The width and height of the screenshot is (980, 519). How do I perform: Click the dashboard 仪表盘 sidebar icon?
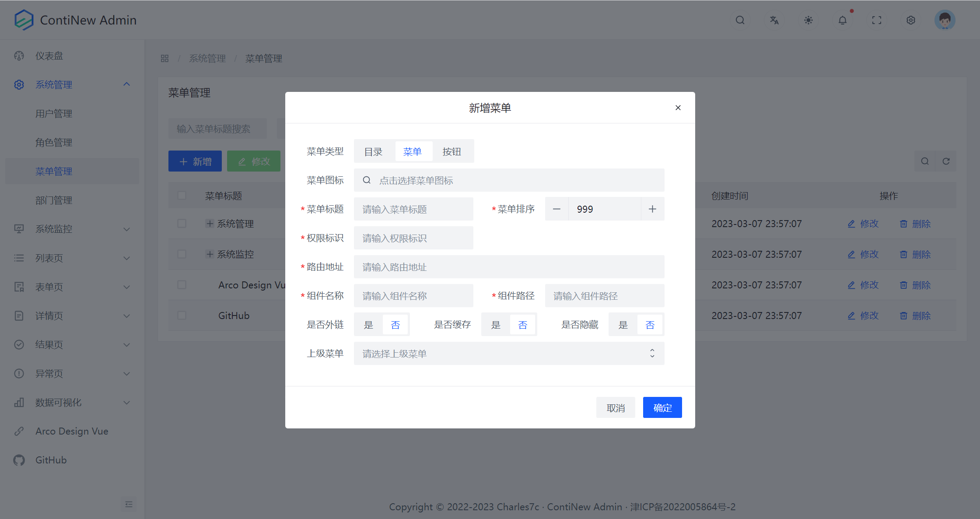coord(19,56)
